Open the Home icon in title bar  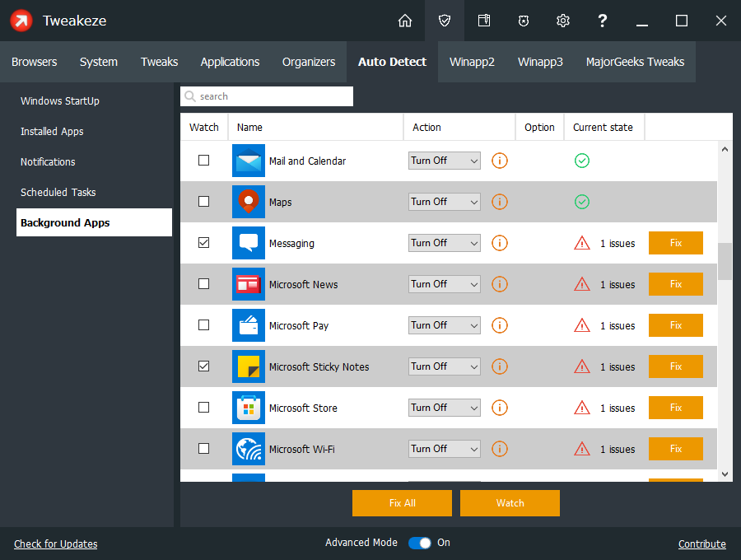pos(405,21)
